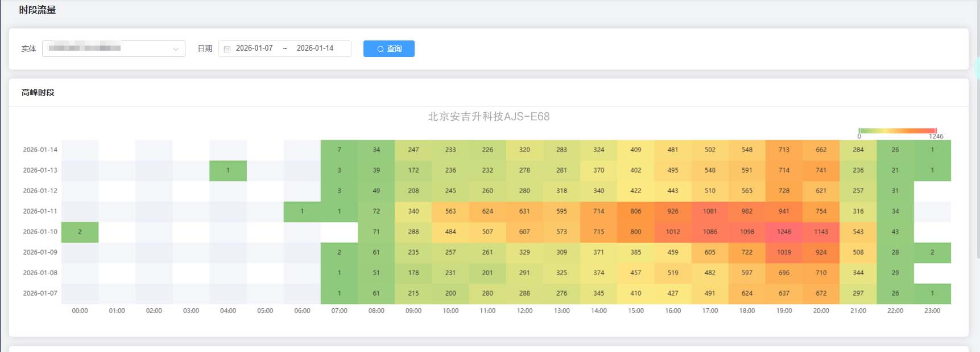The image size is (980, 352).
Task: Click the chevron arrow in 实体 selector
Action: click(x=176, y=49)
